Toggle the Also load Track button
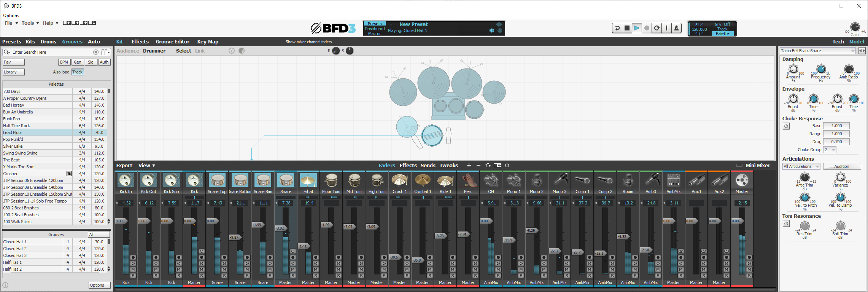 pos(78,72)
